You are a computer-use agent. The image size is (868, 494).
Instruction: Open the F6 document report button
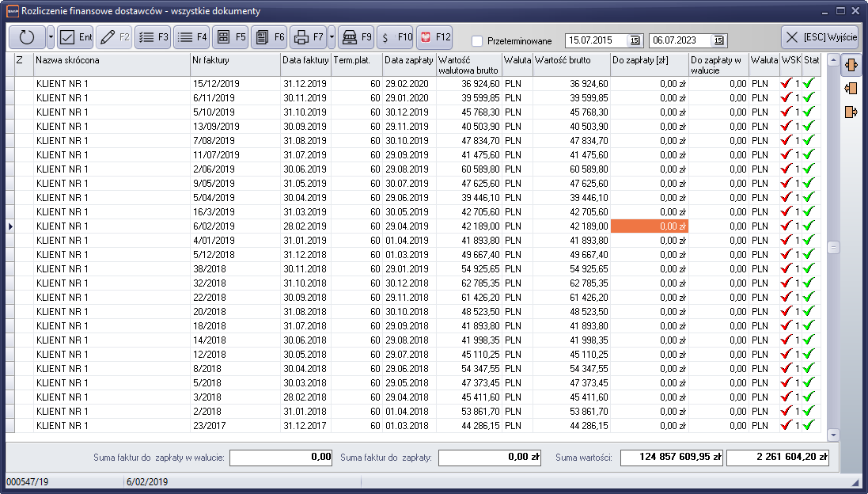click(x=268, y=37)
